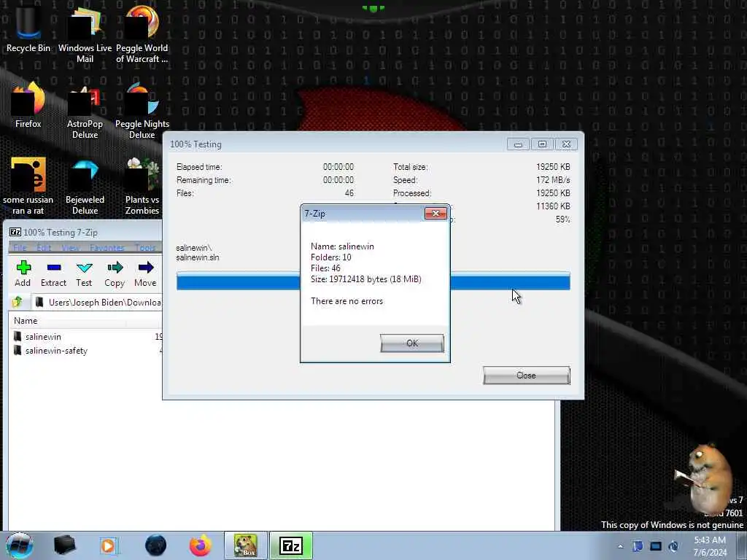The image size is (747, 560).
Task: Open the taskbar clock showing 5:43 AM
Action: [x=711, y=546]
